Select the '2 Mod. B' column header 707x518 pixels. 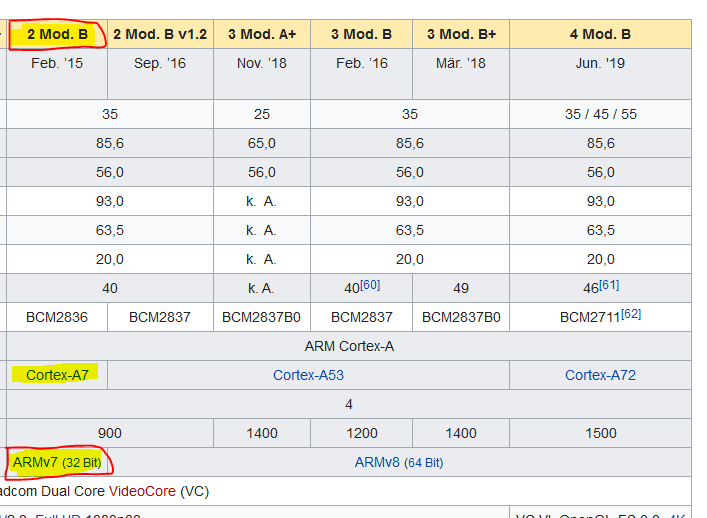(57, 34)
